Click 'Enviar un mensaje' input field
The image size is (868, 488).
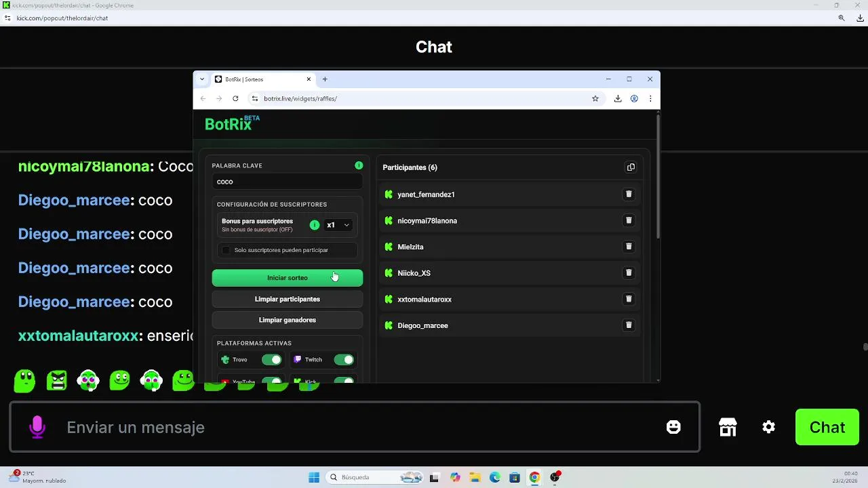[354, 427]
